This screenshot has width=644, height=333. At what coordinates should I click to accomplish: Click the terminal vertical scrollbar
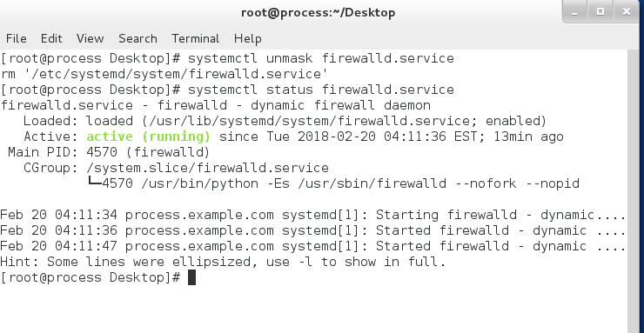coord(635,191)
